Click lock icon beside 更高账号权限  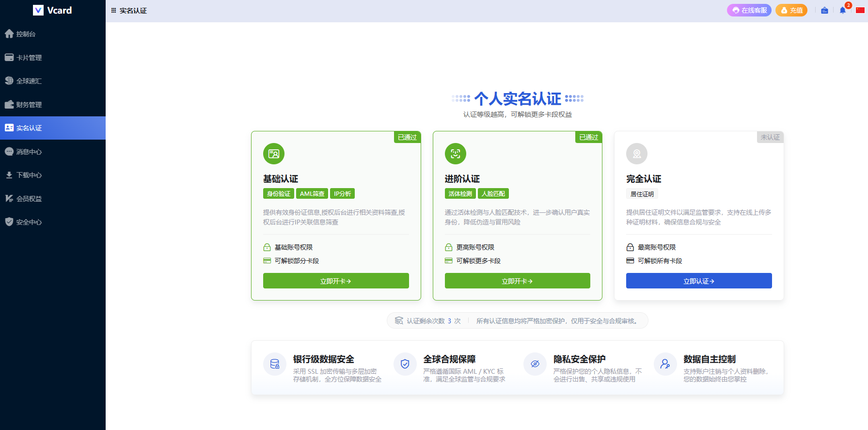[x=449, y=247]
